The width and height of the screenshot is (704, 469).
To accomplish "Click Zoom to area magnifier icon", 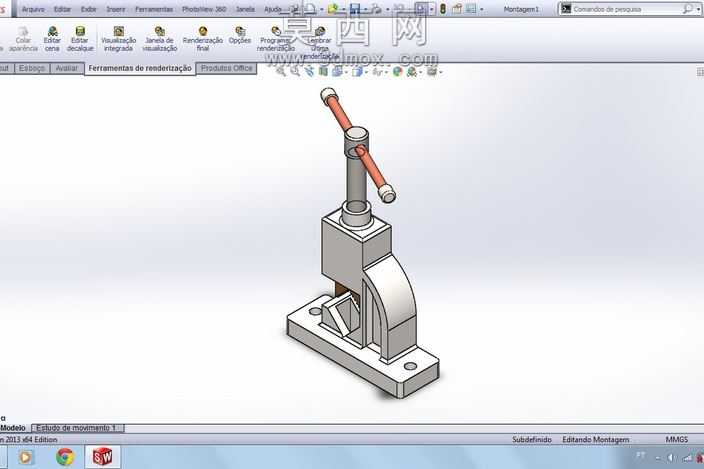I will pyautogui.click(x=295, y=71).
